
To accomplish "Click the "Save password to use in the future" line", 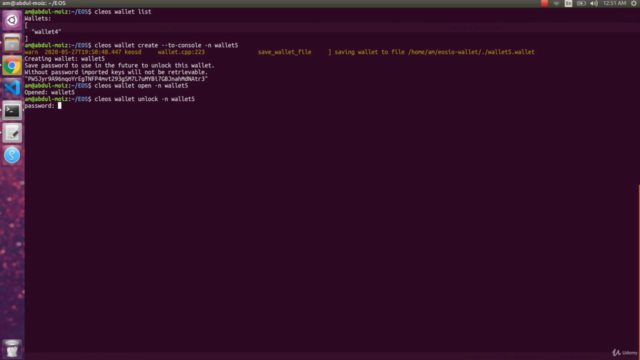I will (119, 65).
